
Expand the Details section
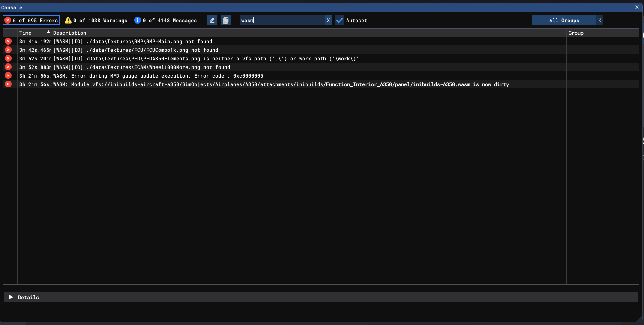tap(11, 297)
